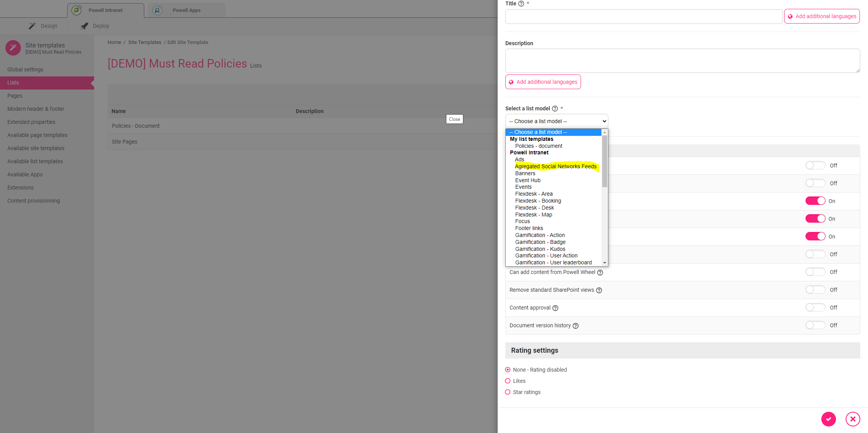Enable Document version history switch
This screenshot has width=868, height=433.
click(815, 325)
